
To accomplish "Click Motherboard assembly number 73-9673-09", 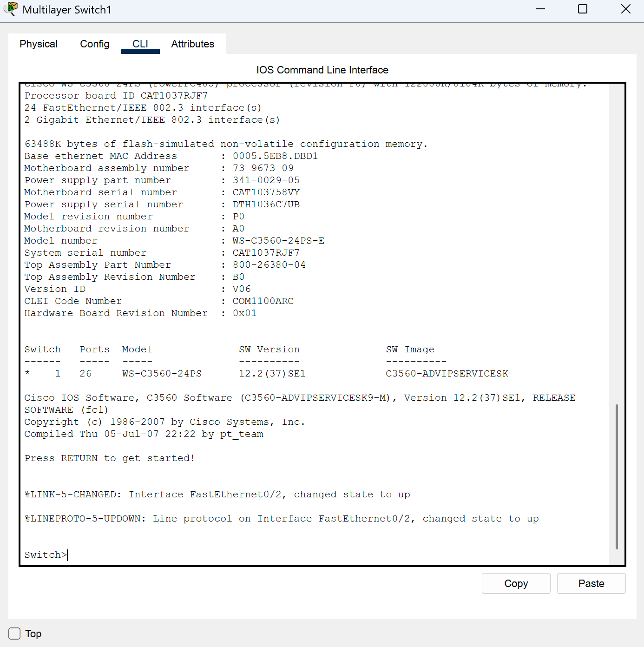I will pos(263,168).
